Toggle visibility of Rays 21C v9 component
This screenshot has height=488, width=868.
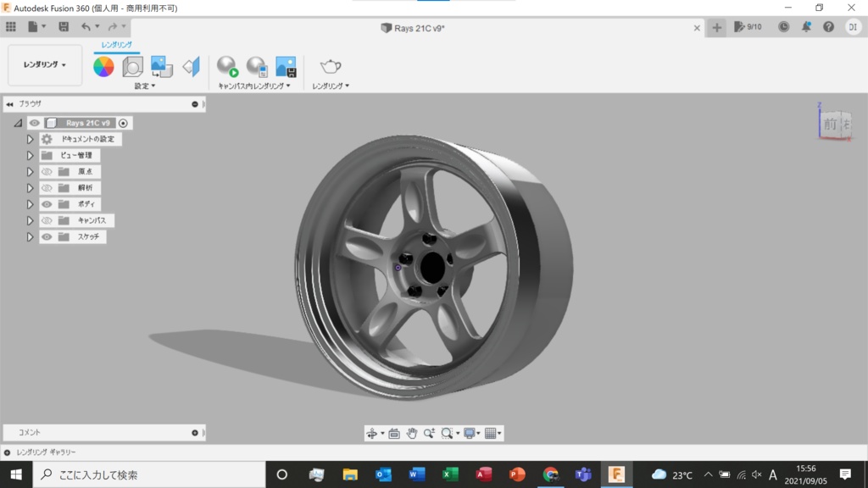[34, 123]
